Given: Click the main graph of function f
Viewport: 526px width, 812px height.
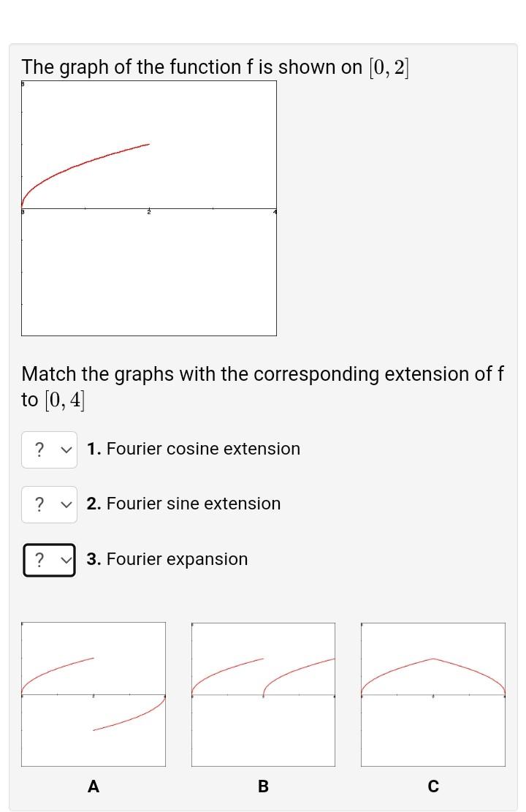Looking at the screenshot, I should [x=149, y=208].
